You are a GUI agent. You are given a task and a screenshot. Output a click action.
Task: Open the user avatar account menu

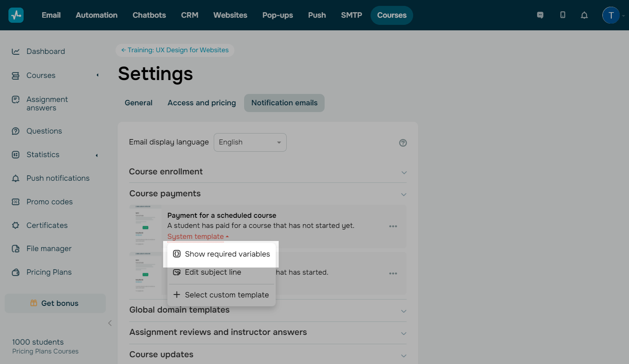click(611, 15)
